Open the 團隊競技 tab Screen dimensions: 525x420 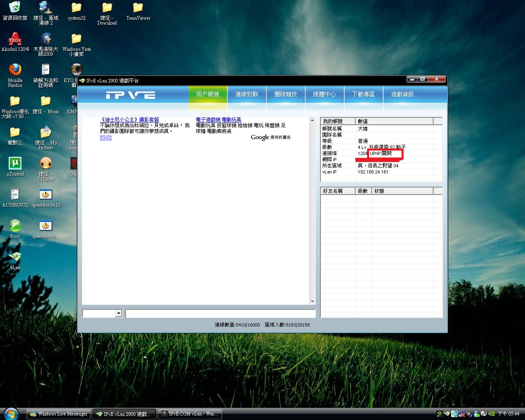[x=285, y=94]
